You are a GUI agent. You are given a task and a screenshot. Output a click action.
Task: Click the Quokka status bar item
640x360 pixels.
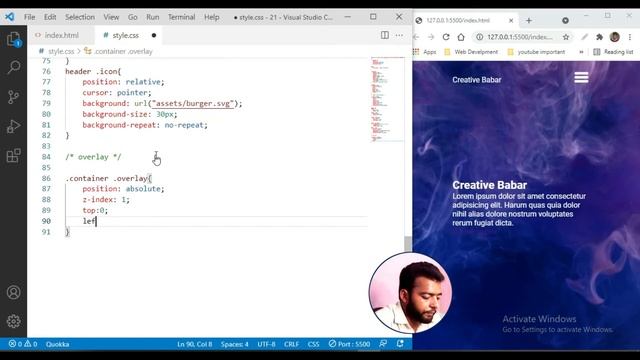(x=58, y=344)
